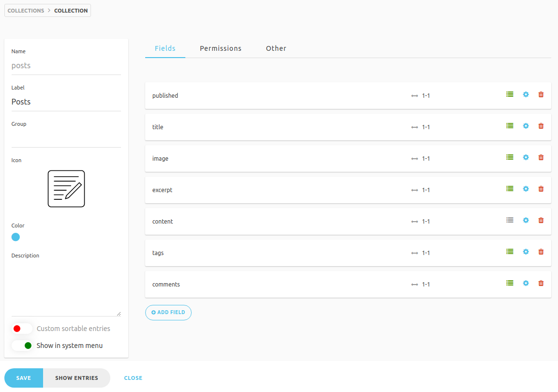Delete the tags field
The width and height of the screenshot is (558, 392).
[x=541, y=252]
